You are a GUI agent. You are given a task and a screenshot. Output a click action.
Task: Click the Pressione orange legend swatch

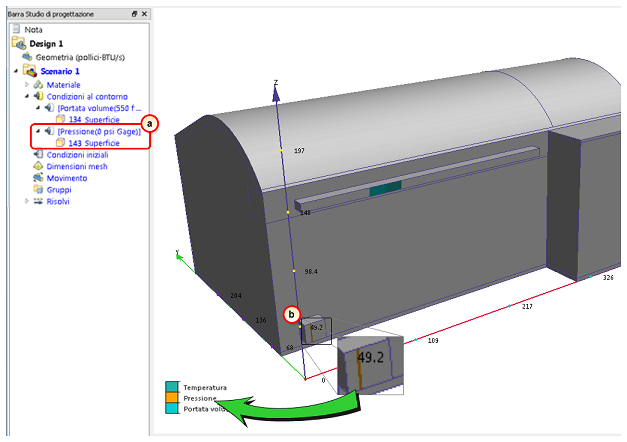pos(172,397)
